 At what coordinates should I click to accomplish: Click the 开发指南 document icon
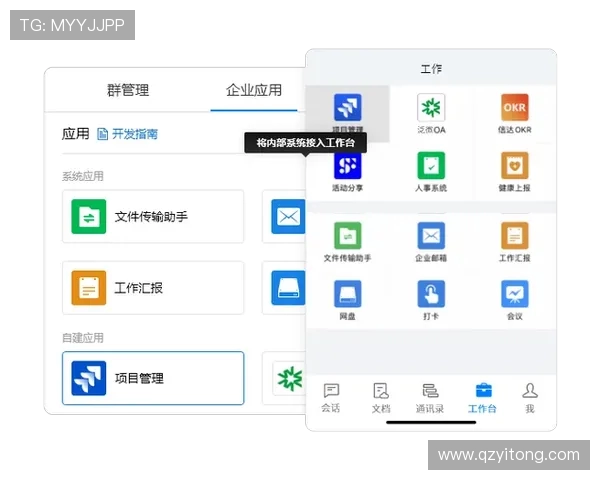(x=102, y=134)
